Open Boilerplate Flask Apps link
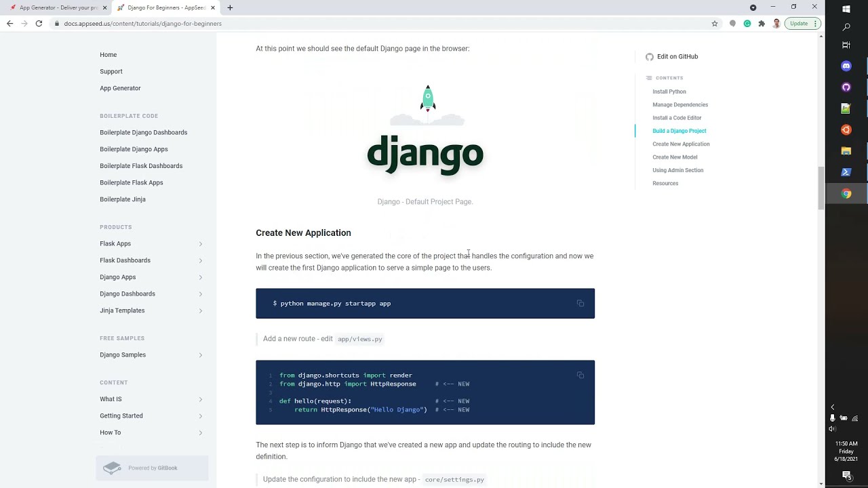 point(132,182)
